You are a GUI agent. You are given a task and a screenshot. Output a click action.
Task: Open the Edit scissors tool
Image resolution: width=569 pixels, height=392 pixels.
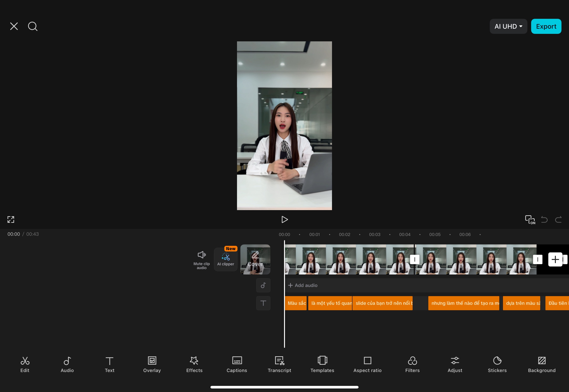click(25, 365)
